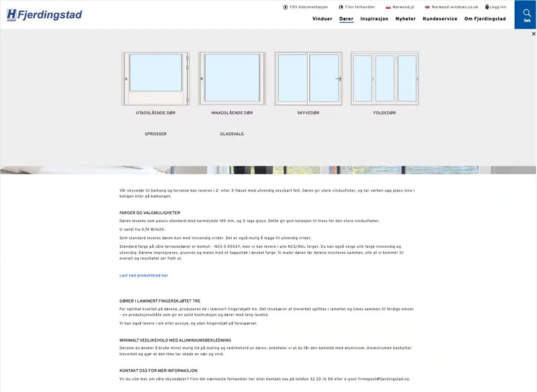Open SPROSSER submenu link

point(155,134)
